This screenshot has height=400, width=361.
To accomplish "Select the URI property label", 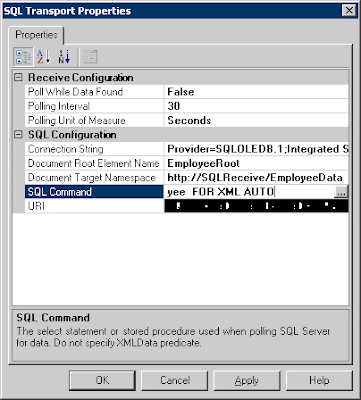I will click(94, 206).
